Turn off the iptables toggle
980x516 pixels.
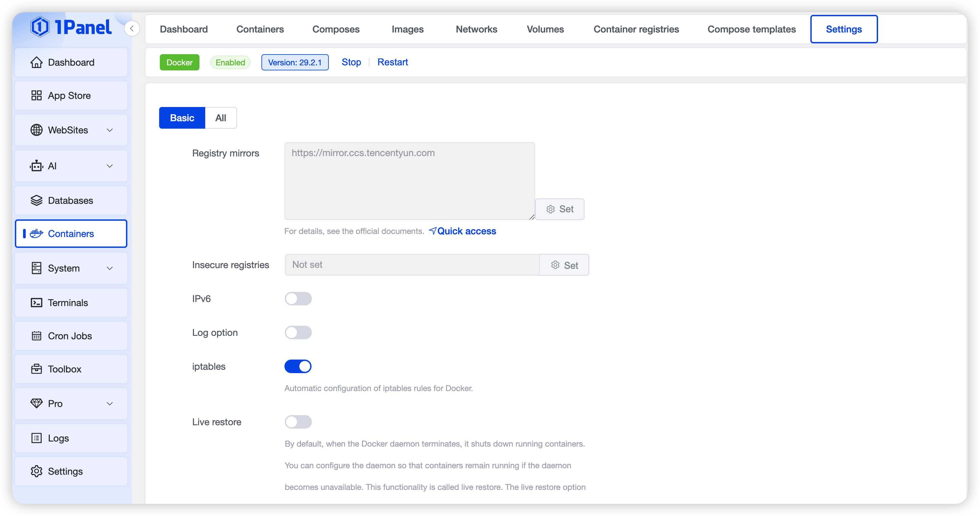[298, 367]
